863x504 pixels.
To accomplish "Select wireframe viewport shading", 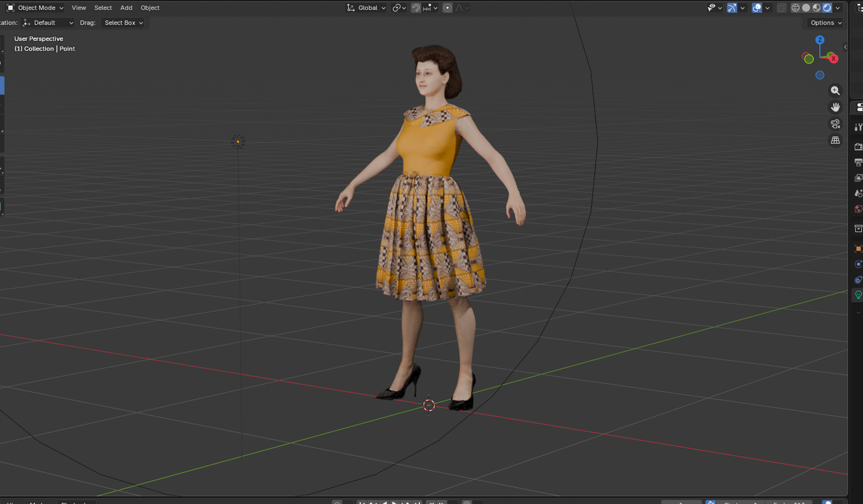I will click(796, 7).
